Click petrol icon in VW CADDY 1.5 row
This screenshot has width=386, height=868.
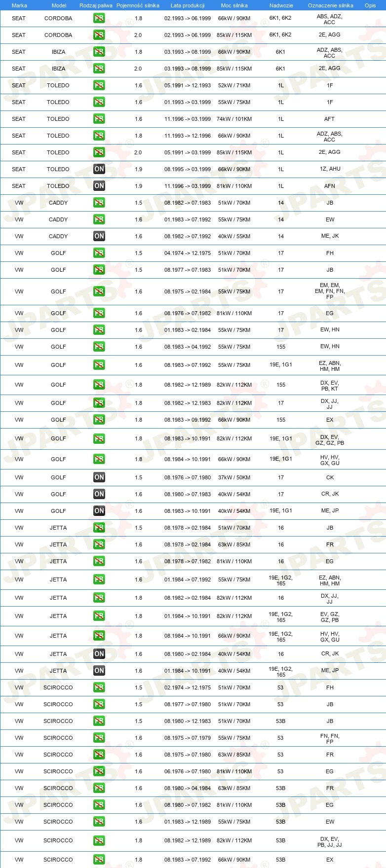(x=99, y=203)
